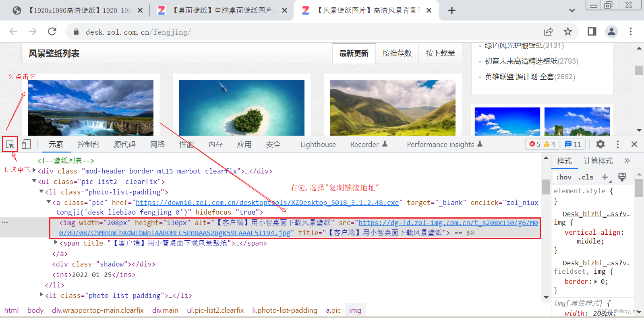Open a new browser tab
This screenshot has width=644, height=318.
(452, 10)
